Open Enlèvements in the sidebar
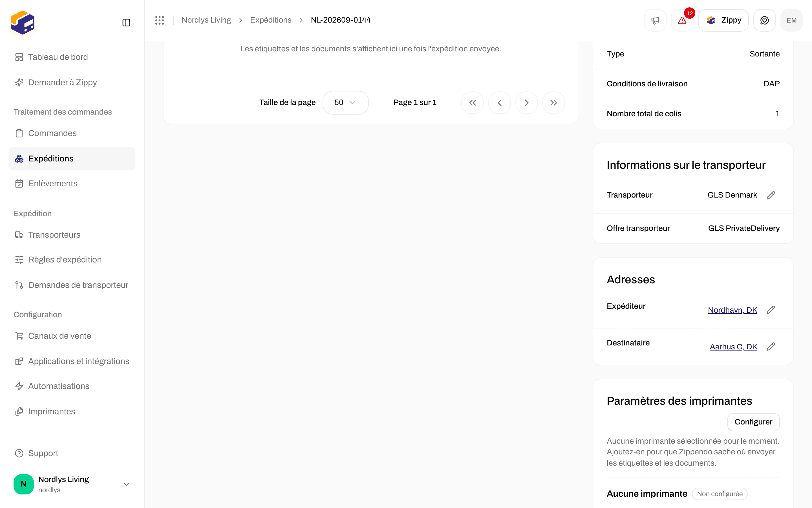812x508 pixels. point(72,183)
